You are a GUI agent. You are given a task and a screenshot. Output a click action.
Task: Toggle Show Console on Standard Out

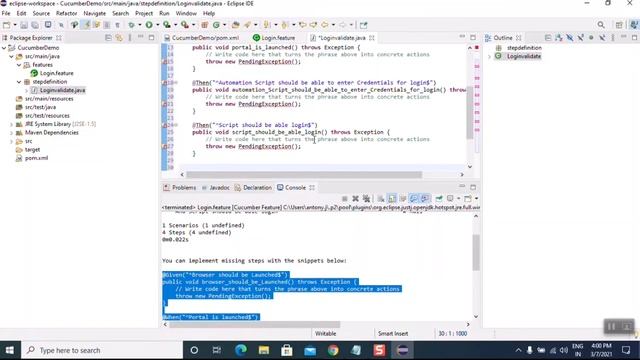pos(413,198)
